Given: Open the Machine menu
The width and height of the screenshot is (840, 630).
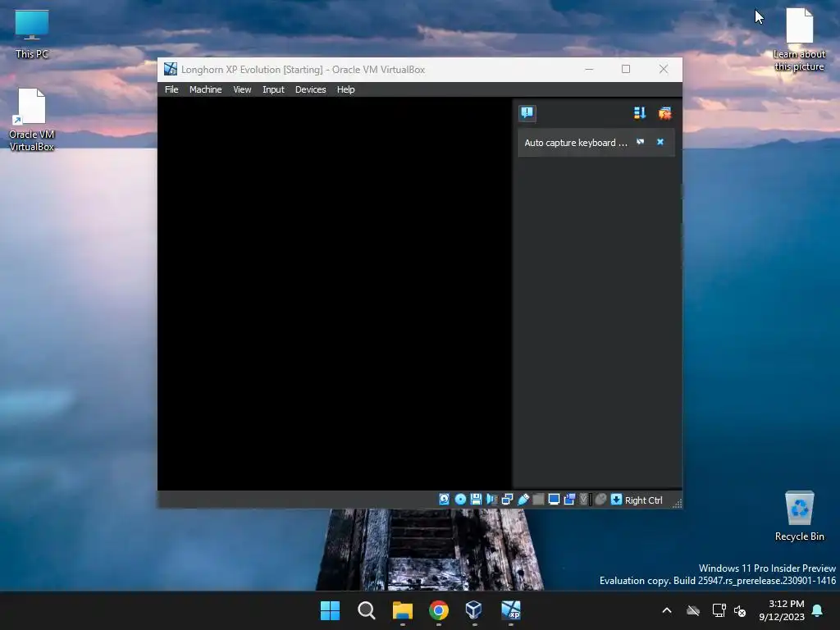Looking at the screenshot, I should 205,89.
